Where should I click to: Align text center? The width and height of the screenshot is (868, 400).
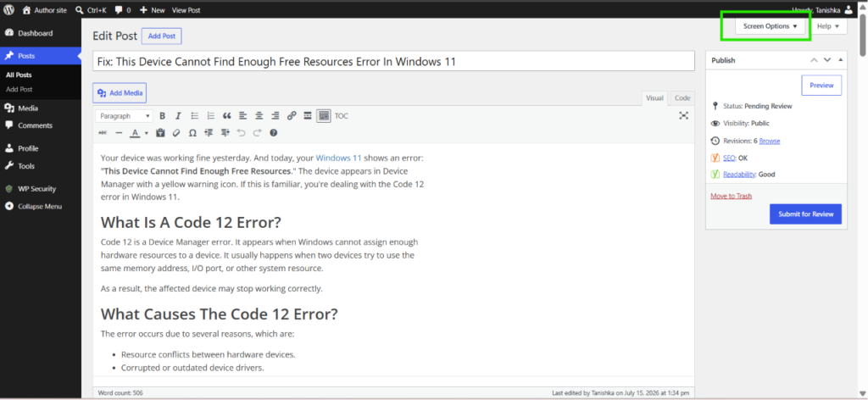coord(259,115)
